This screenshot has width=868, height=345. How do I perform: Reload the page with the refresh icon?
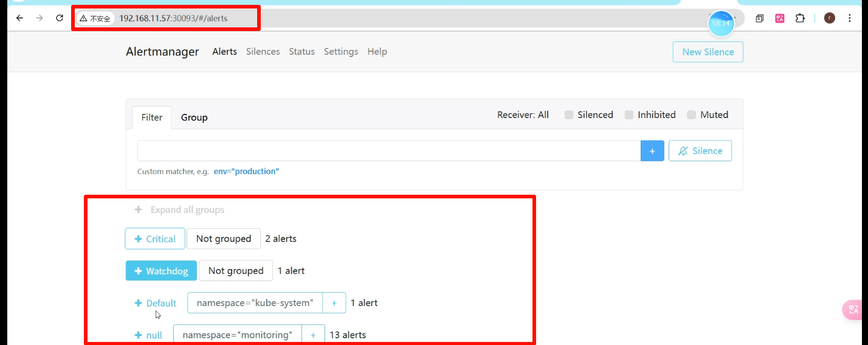tap(60, 18)
